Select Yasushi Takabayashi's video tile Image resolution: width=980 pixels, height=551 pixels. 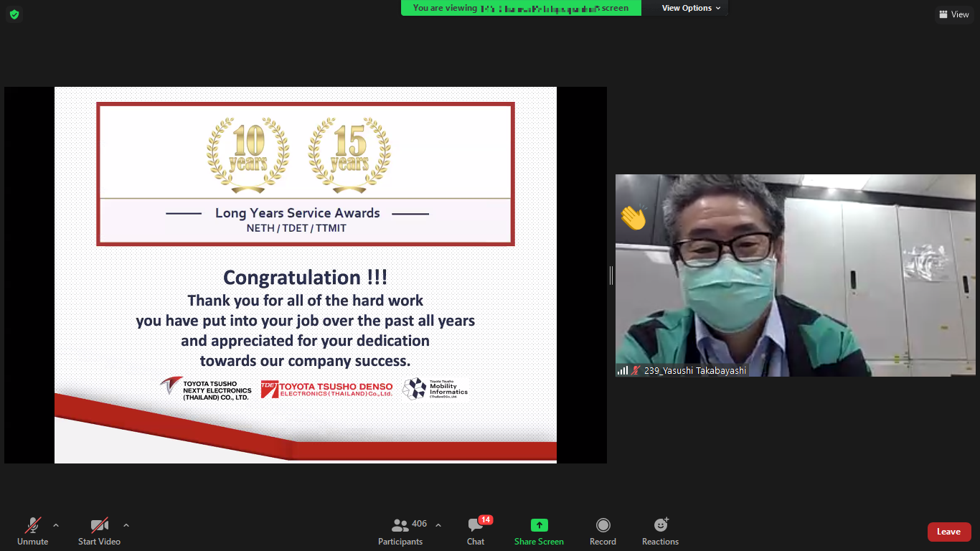point(795,275)
